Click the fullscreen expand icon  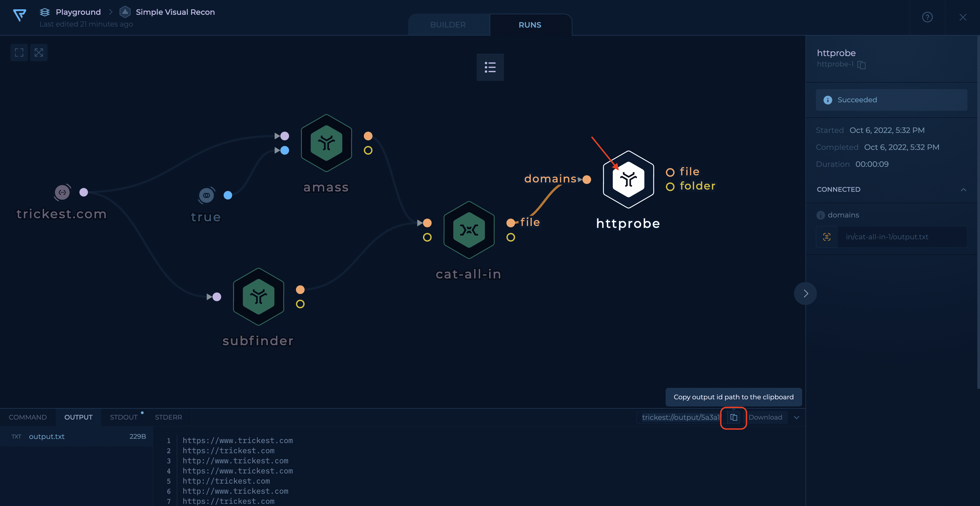39,53
